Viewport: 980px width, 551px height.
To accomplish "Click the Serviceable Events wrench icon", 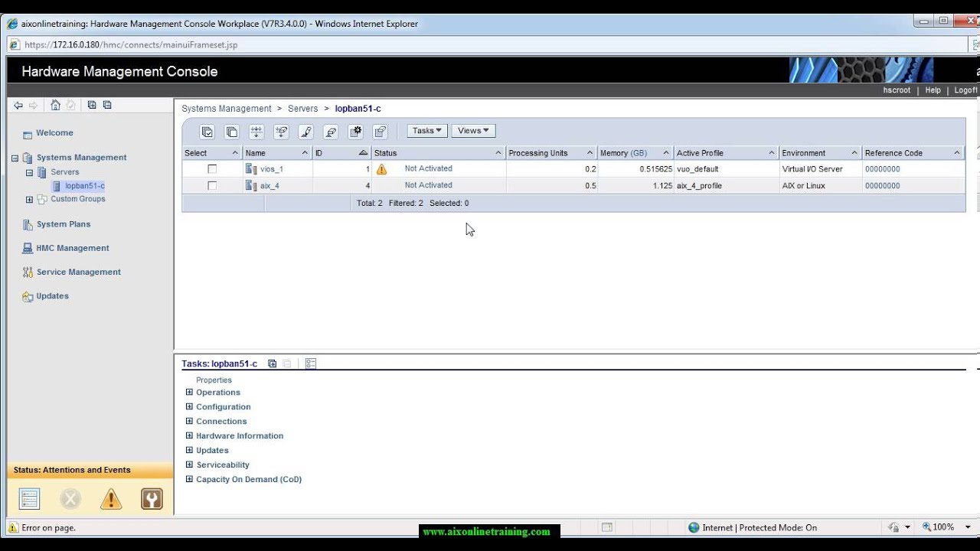I will tap(152, 499).
